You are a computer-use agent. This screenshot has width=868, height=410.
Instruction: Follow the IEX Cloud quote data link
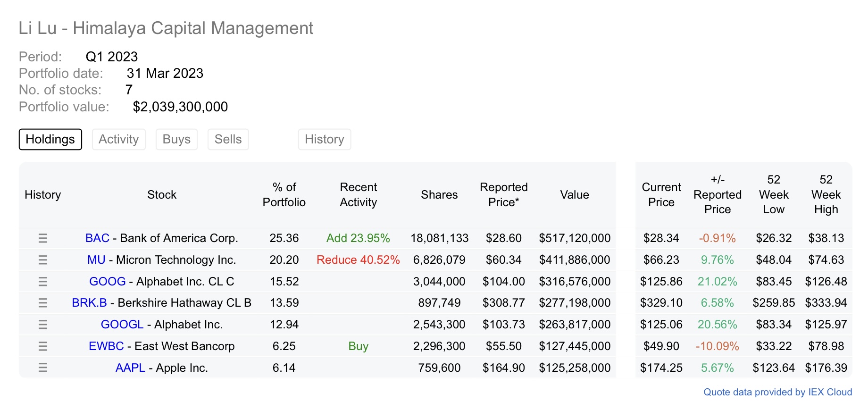click(x=778, y=392)
